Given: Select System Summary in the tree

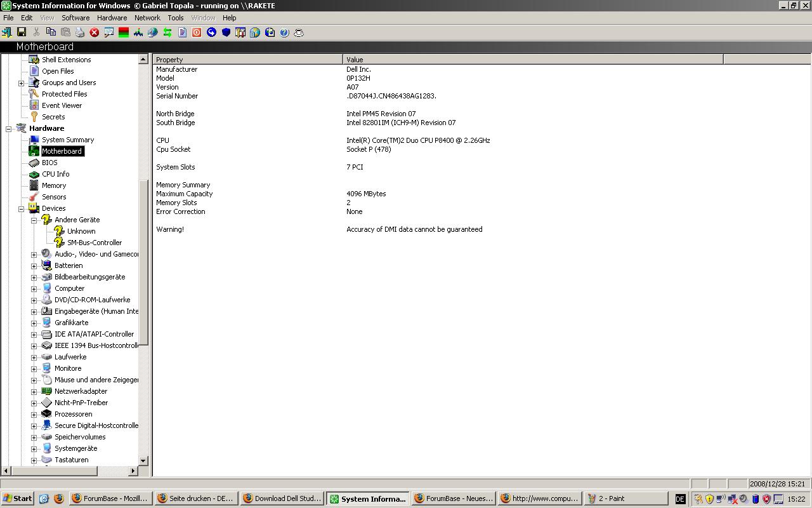Looking at the screenshot, I should pos(68,140).
